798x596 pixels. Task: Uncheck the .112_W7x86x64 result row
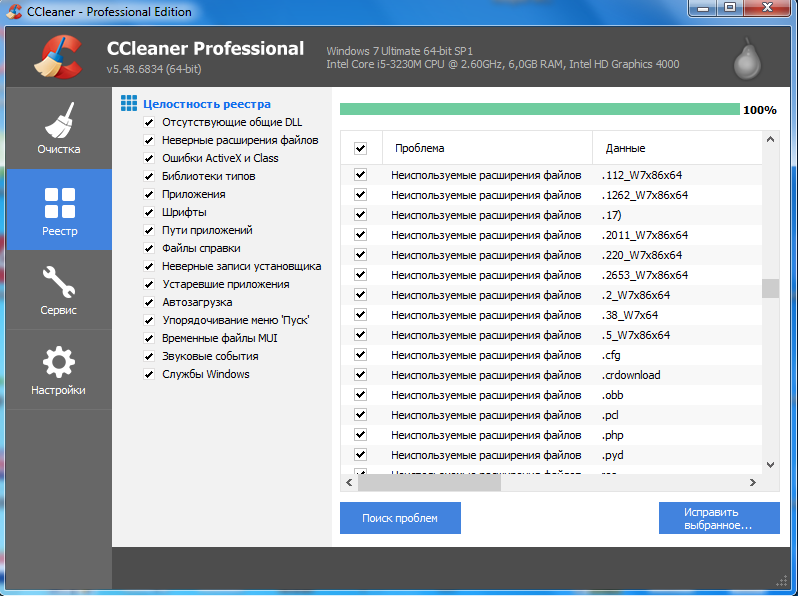pos(360,175)
